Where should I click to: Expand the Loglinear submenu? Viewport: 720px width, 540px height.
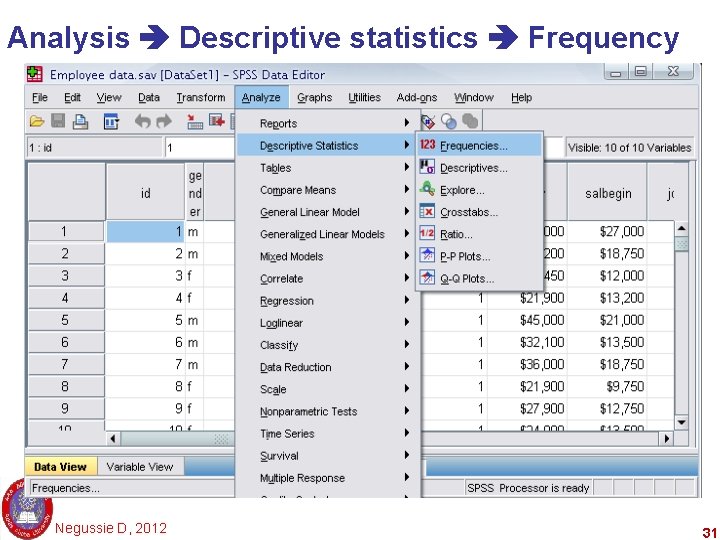[x=328, y=323]
